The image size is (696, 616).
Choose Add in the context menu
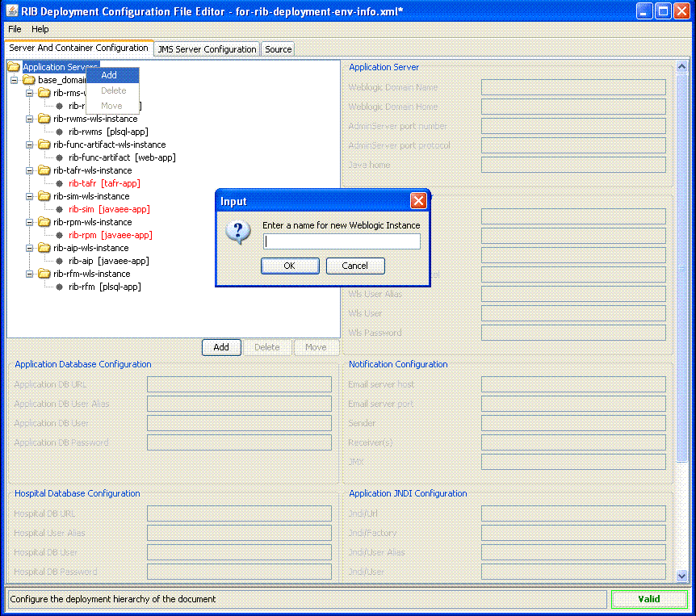pos(113,75)
